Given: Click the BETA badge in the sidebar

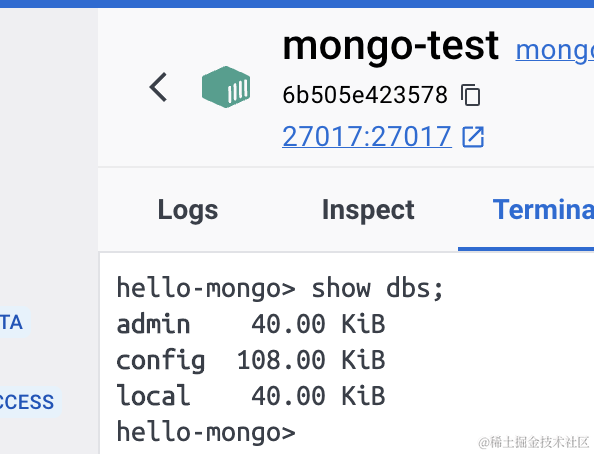Looking at the screenshot, I should 14,322.
